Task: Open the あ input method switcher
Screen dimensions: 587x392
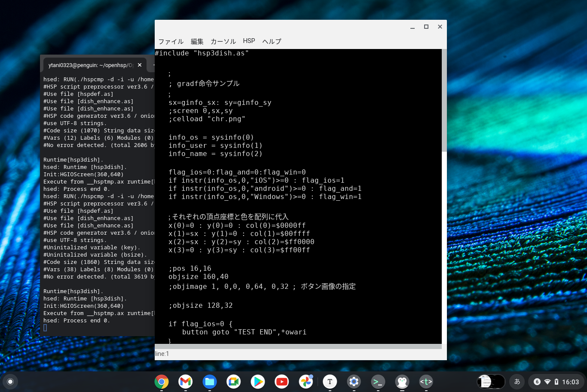Action: point(517,382)
